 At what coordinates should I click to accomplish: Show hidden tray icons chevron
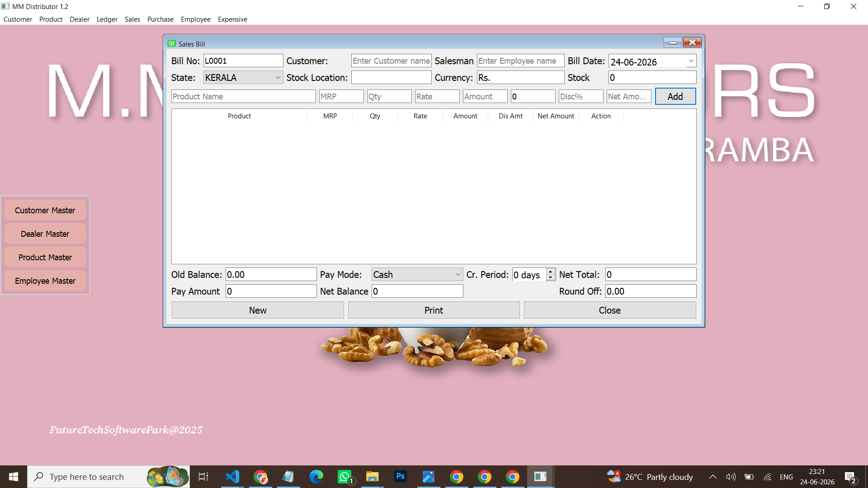coord(712,477)
